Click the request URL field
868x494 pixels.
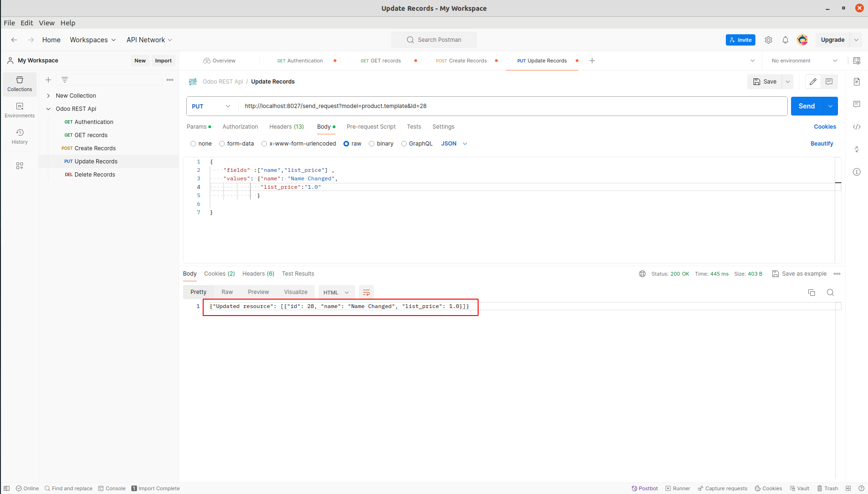pyautogui.click(x=513, y=106)
